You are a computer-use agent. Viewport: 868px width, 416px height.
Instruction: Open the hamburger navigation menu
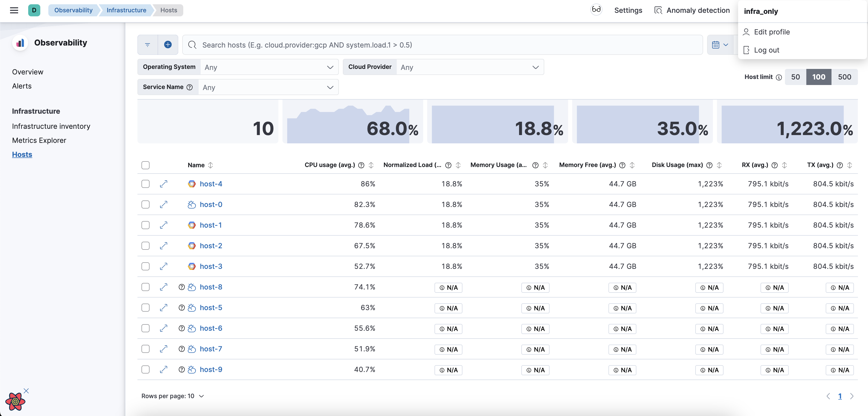point(14,10)
